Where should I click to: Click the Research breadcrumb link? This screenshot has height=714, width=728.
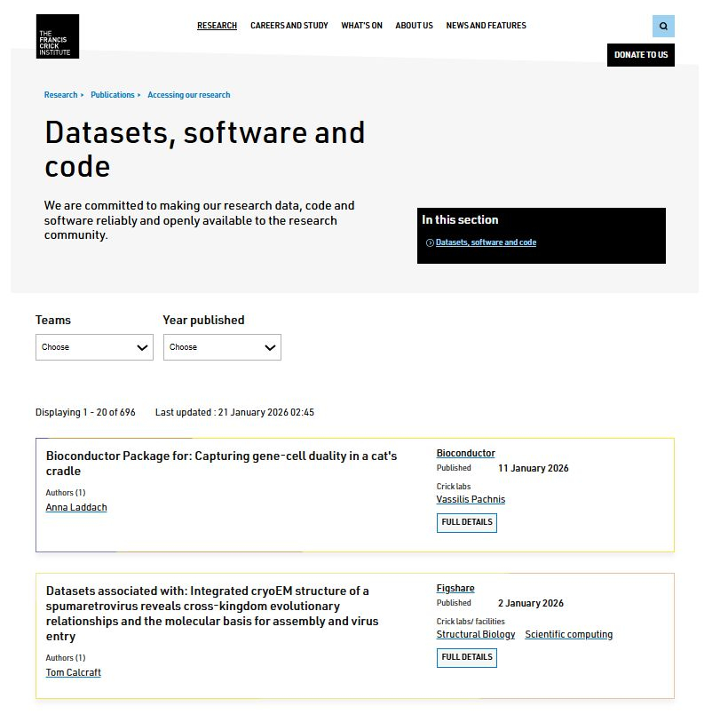pyautogui.click(x=60, y=95)
